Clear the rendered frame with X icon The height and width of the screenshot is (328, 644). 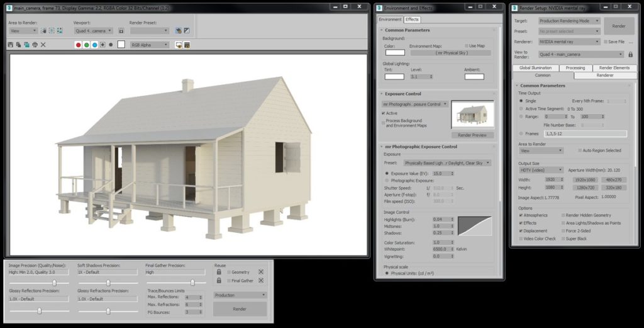click(x=43, y=45)
